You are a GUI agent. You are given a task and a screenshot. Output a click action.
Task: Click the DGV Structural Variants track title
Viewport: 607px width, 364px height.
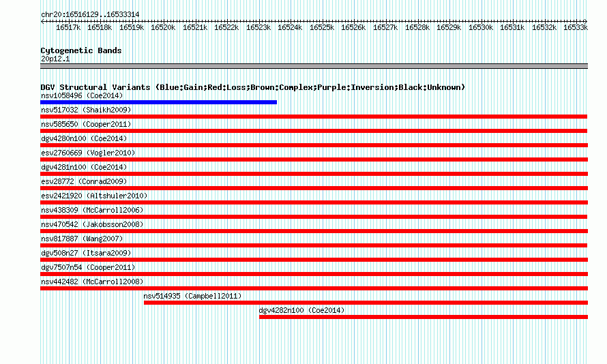click(253, 87)
